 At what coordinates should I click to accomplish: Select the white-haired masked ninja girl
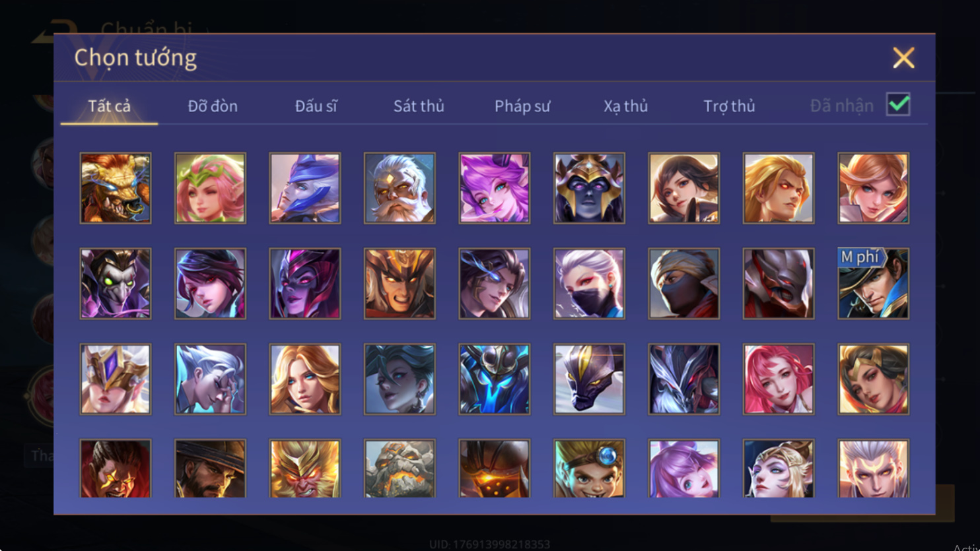click(x=589, y=284)
